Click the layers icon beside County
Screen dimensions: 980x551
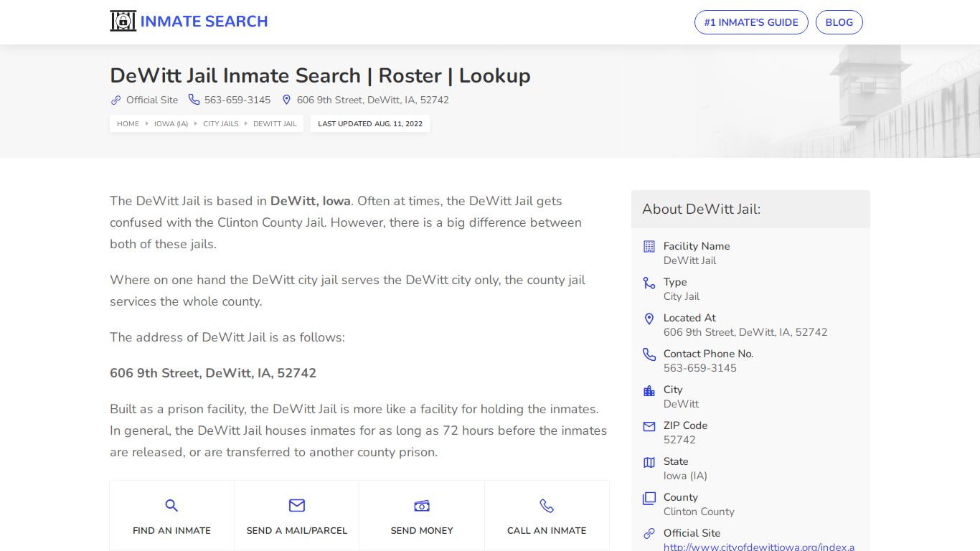click(x=649, y=498)
